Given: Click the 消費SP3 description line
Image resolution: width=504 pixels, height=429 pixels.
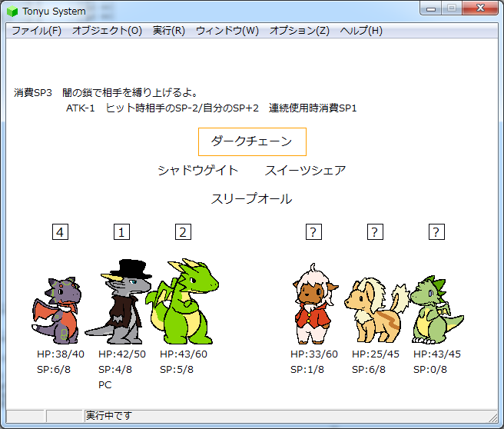Looking at the screenshot, I should pos(105,92).
